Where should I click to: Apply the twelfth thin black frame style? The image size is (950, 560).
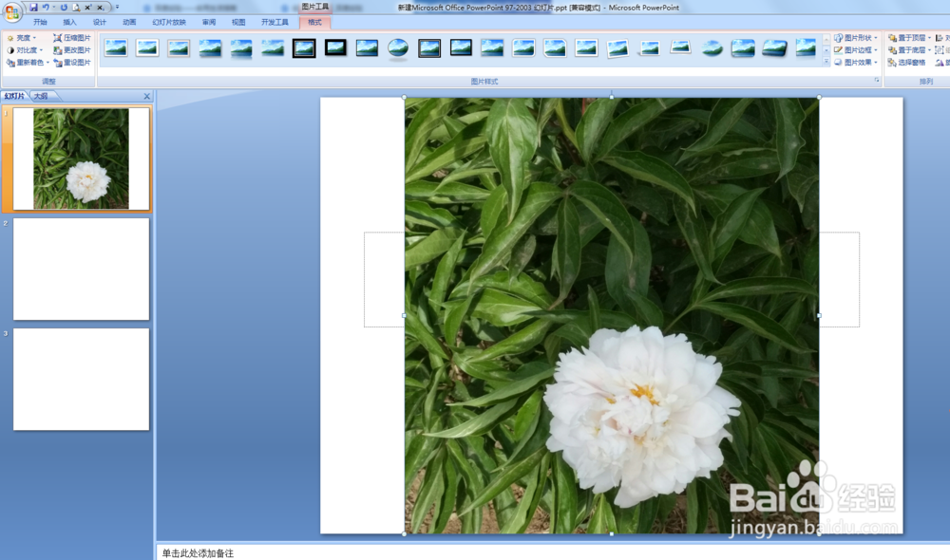461,47
